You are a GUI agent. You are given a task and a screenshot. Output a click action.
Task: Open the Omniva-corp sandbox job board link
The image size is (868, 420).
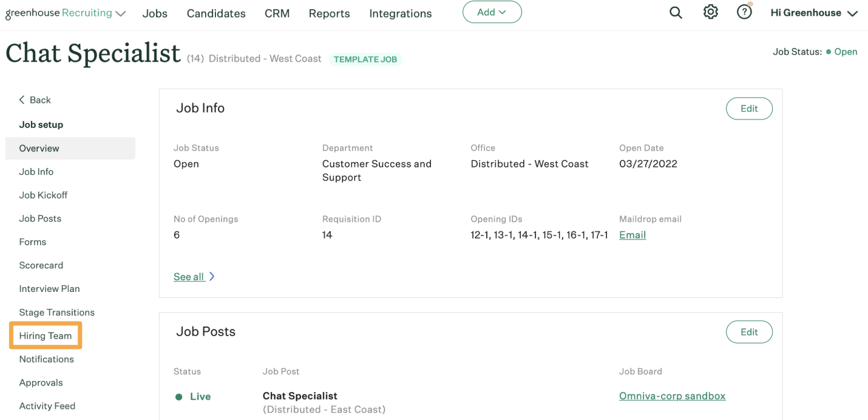pos(672,396)
